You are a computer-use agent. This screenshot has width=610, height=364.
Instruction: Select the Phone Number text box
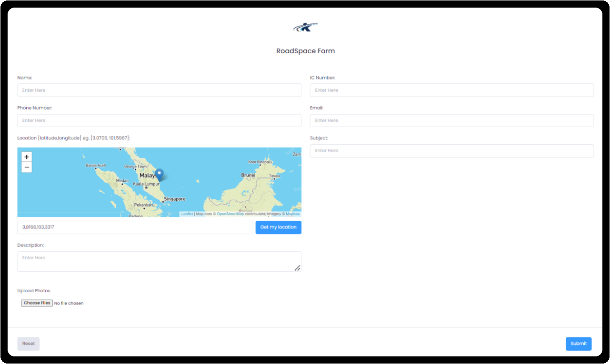click(159, 120)
